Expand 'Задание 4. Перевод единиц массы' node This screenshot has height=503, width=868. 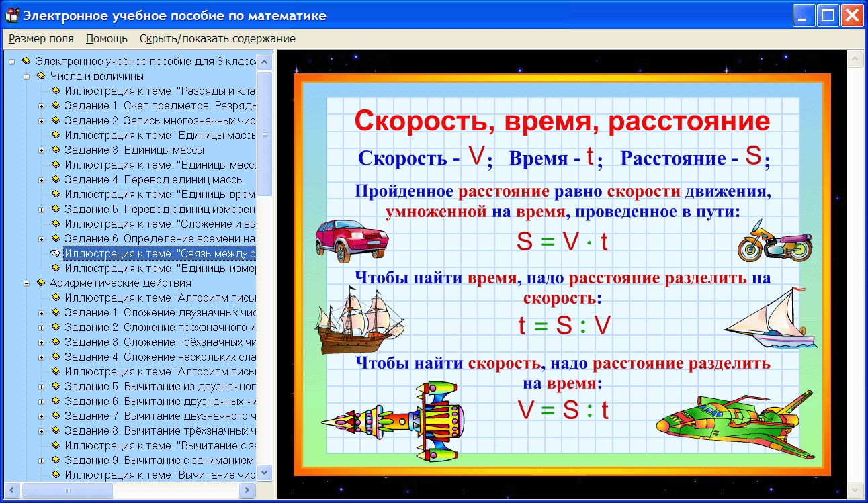(x=42, y=180)
